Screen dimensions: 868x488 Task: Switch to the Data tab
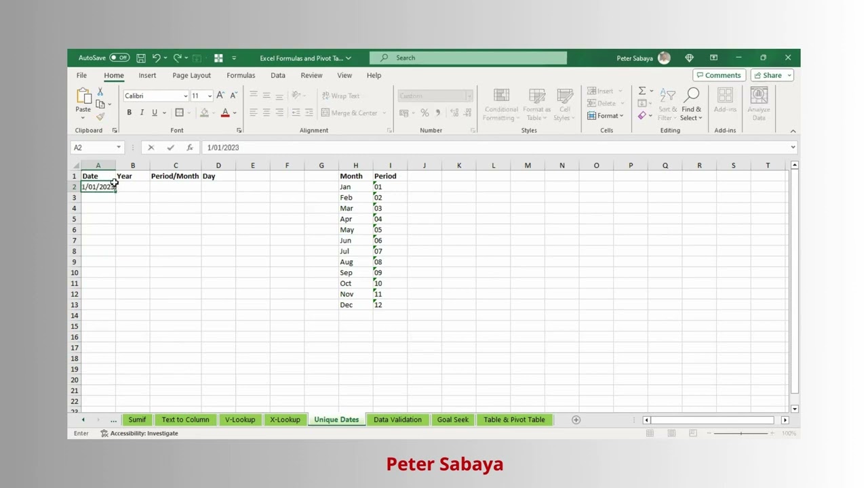[278, 75]
